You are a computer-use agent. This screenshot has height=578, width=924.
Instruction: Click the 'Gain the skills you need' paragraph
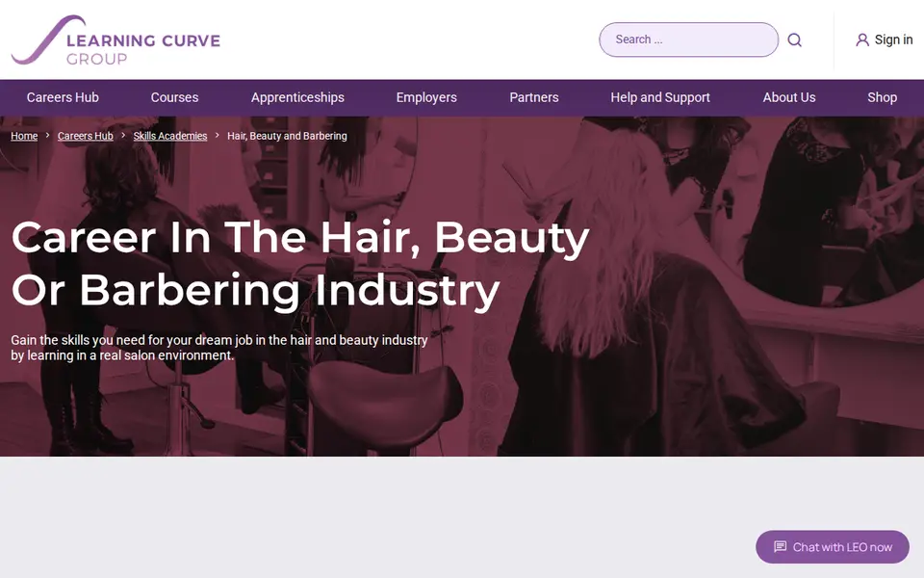[x=219, y=348]
